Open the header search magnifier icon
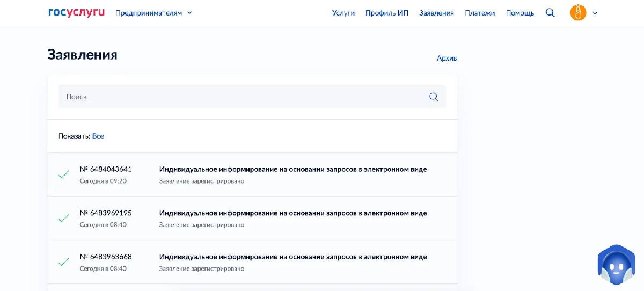Image resolution: width=644 pixels, height=291 pixels. 550,13
